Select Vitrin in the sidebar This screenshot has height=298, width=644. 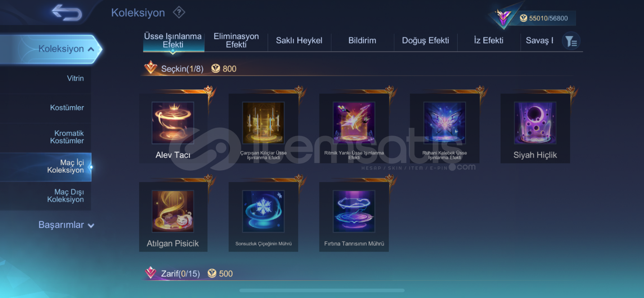click(x=75, y=78)
